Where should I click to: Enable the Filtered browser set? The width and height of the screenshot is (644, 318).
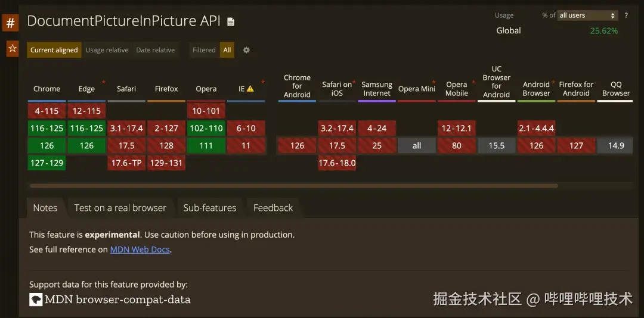(x=204, y=50)
